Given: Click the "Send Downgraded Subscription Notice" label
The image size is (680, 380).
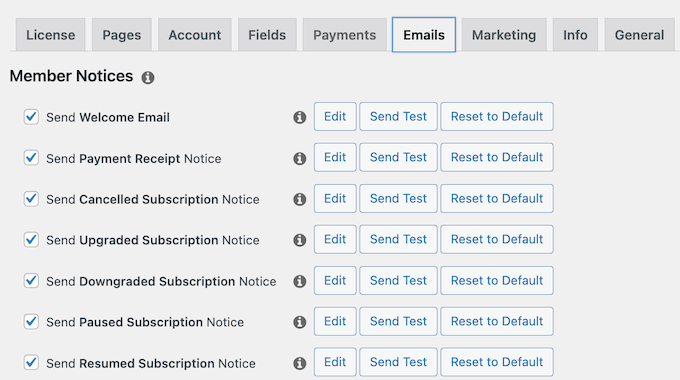Looking at the screenshot, I should tap(161, 281).
